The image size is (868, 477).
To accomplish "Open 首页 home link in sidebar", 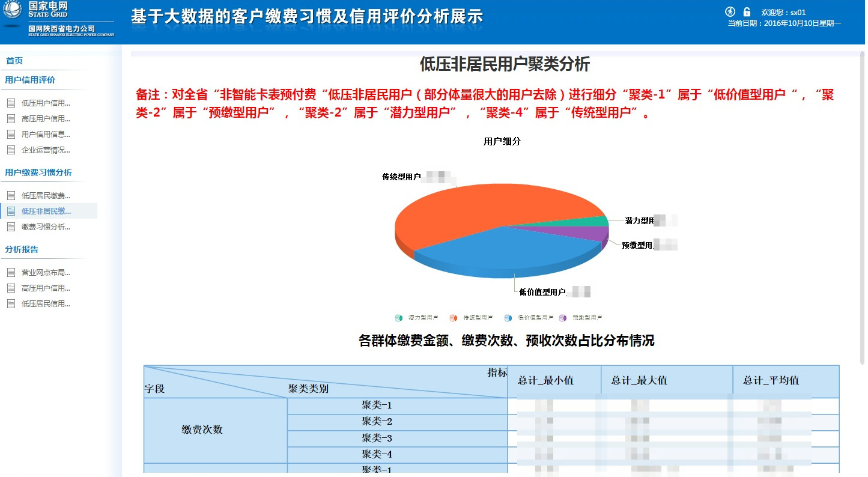I will pyautogui.click(x=14, y=61).
